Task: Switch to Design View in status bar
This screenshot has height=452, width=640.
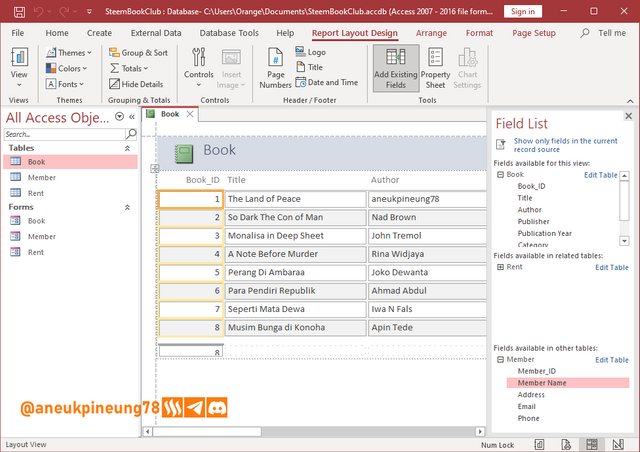Action: tap(618, 444)
